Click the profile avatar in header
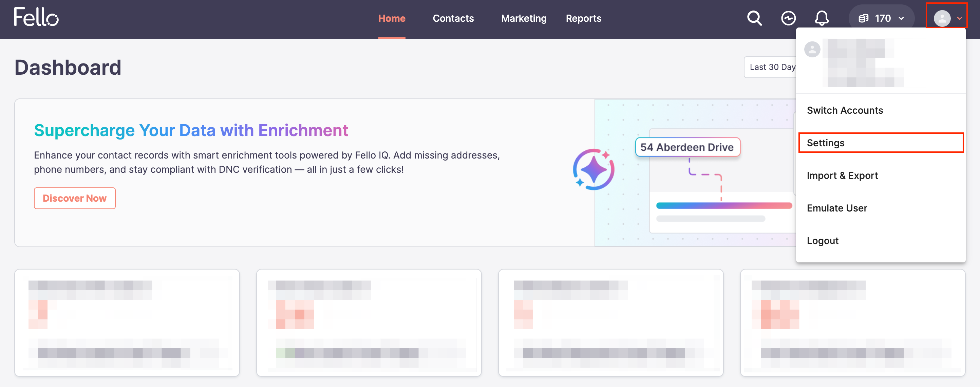The height and width of the screenshot is (387, 980). tap(942, 18)
